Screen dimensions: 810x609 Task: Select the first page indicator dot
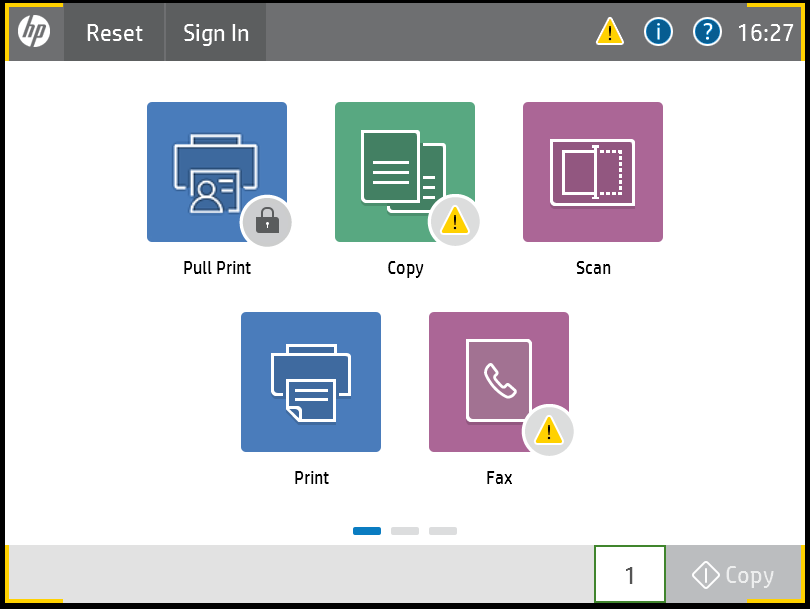coord(366,531)
